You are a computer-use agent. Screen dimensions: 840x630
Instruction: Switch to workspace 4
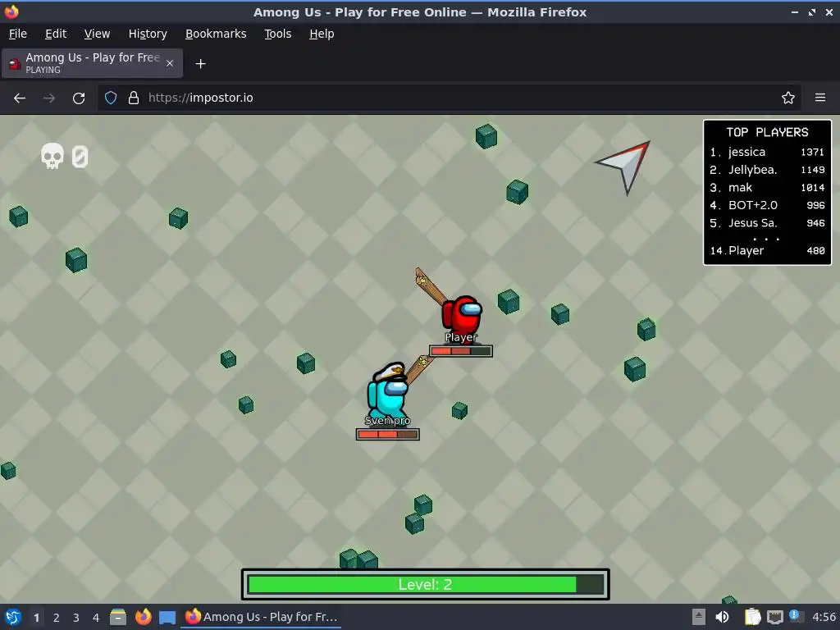click(x=96, y=618)
